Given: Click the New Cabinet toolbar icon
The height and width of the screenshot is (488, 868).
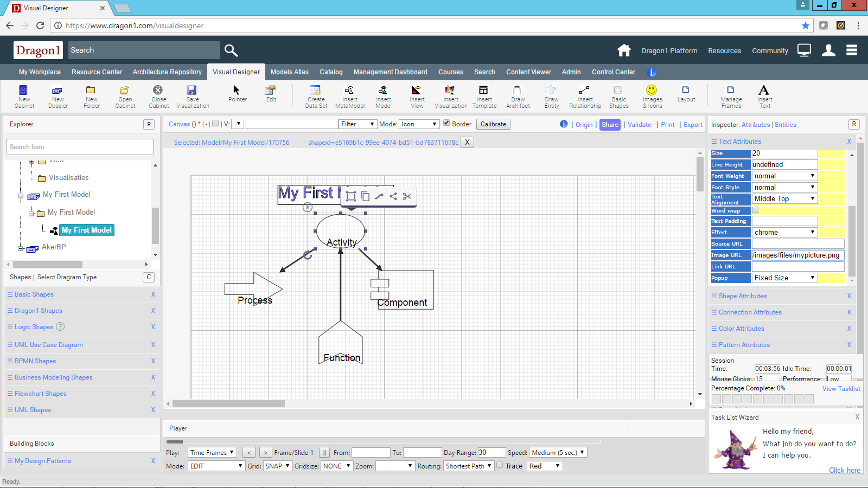Looking at the screenshot, I should click(23, 91).
